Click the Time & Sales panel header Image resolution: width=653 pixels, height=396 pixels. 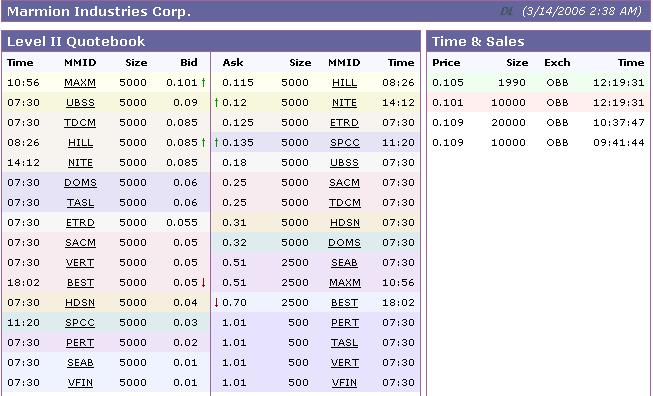click(538, 41)
